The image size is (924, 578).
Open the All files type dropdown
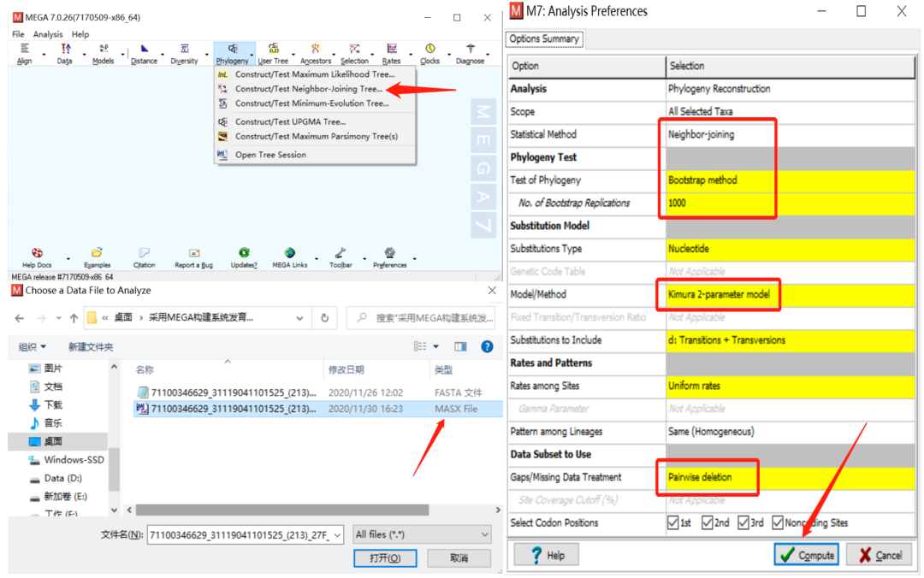tap(422, 534)
